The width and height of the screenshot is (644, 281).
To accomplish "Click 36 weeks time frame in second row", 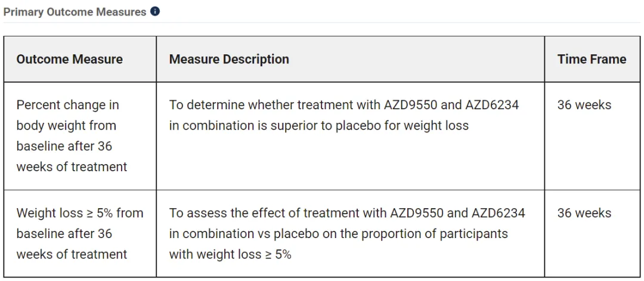I will pos(584,213).
